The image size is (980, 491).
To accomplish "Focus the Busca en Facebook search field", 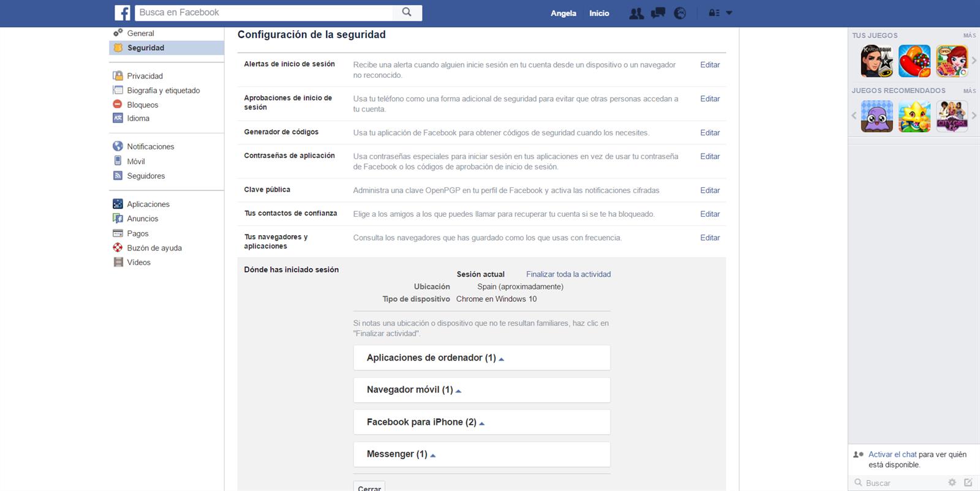I will coord(264,12).
